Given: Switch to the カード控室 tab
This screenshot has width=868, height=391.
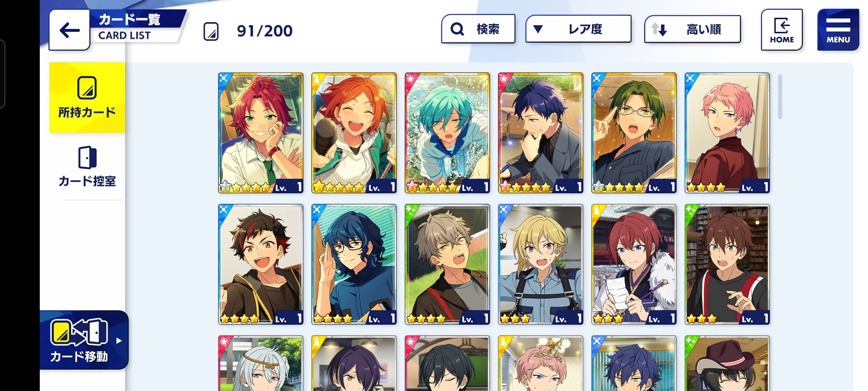Looking at the screenshot, I should coord(87,167).
